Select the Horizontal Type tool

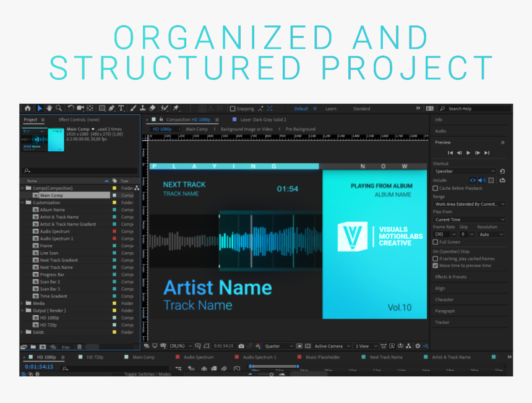tap(121, 108)
